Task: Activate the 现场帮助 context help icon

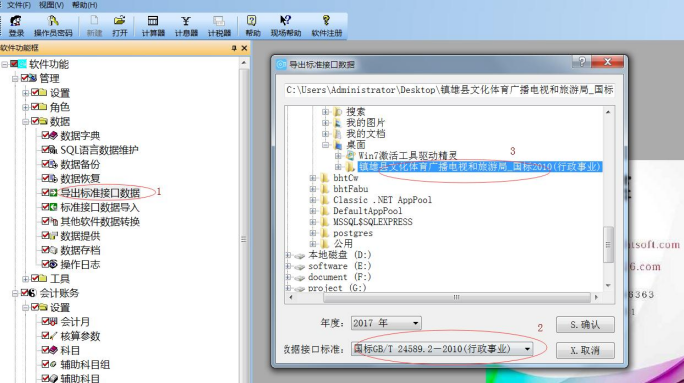Action: (286, 26)
